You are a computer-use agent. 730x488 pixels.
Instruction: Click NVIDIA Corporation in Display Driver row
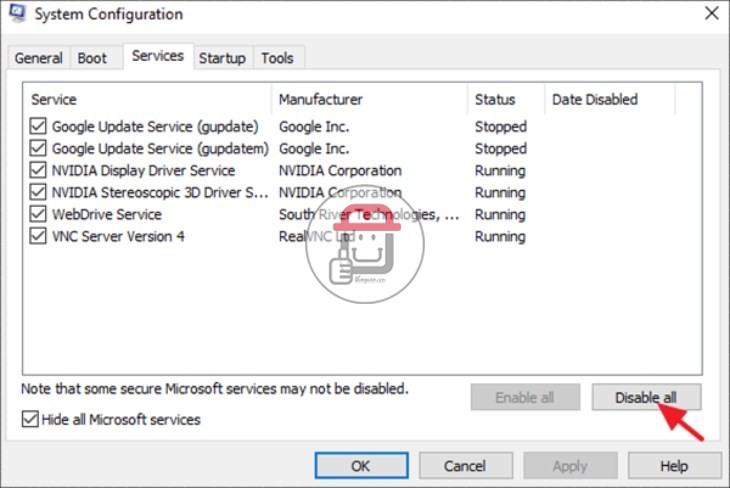click(340, 170)
